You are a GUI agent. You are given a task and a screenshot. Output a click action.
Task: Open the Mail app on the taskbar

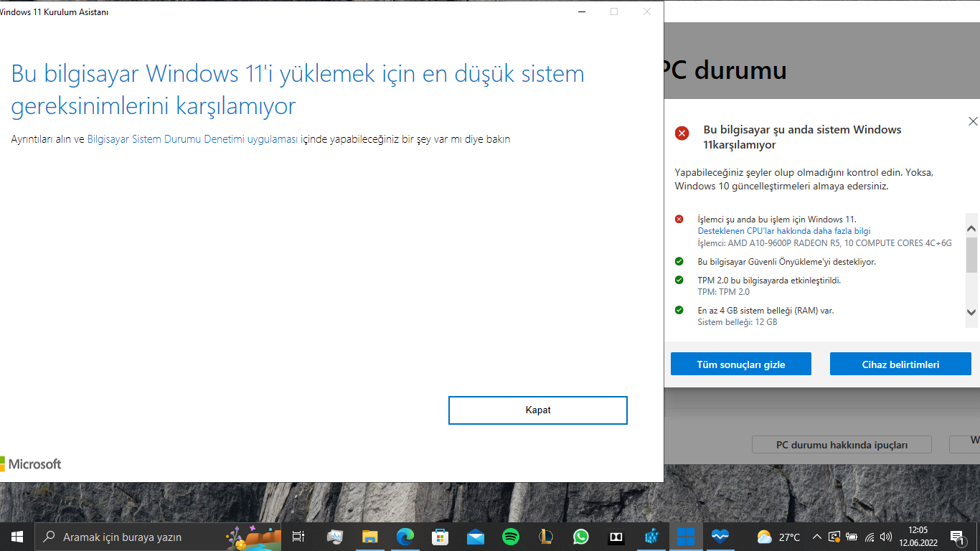click(x=475, y=537)
